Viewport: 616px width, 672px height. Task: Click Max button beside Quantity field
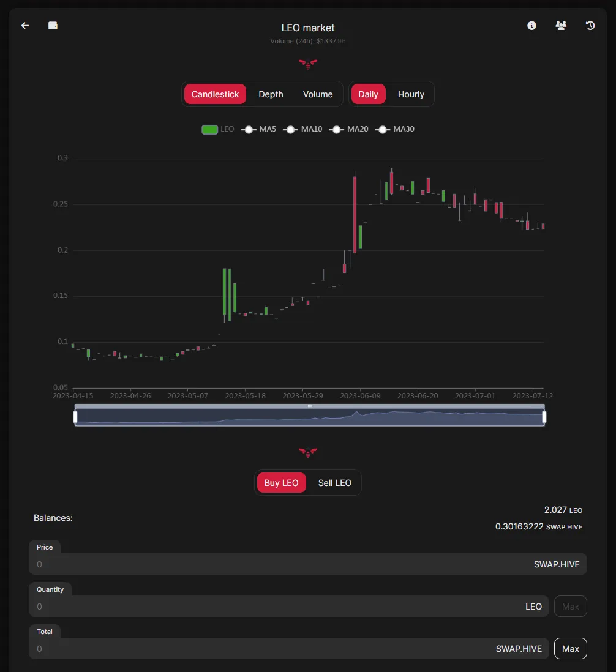pos(571,607)
